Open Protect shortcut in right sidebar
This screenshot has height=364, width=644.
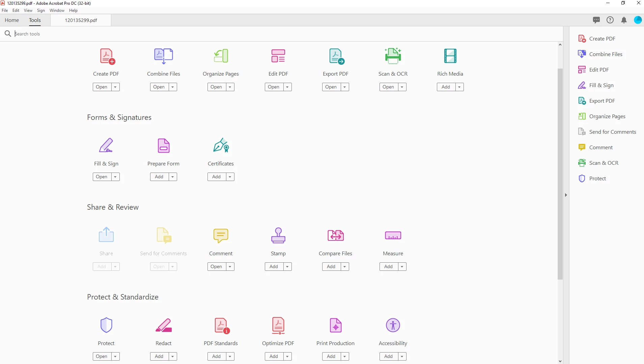click(x=592, y=178)
